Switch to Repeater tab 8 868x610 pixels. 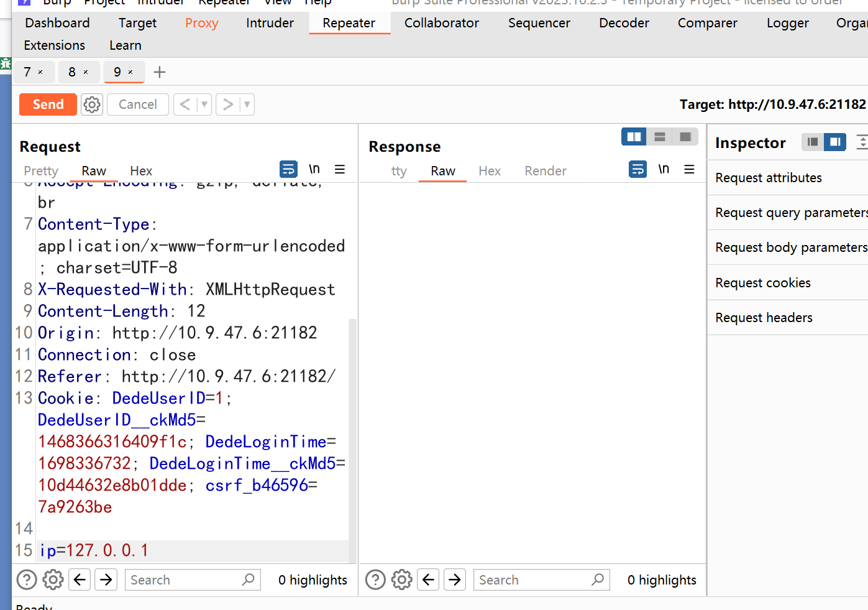tap(72, 72)
